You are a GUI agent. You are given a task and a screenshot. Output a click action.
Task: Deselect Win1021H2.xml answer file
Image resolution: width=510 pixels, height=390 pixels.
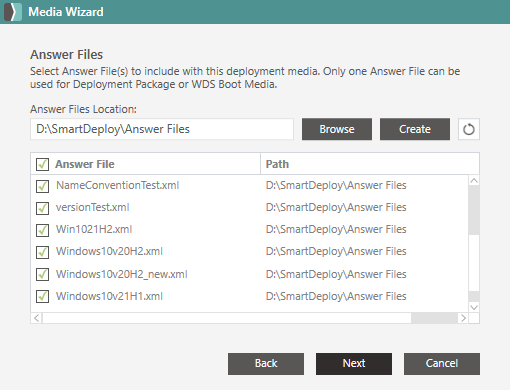pos(42,230)
